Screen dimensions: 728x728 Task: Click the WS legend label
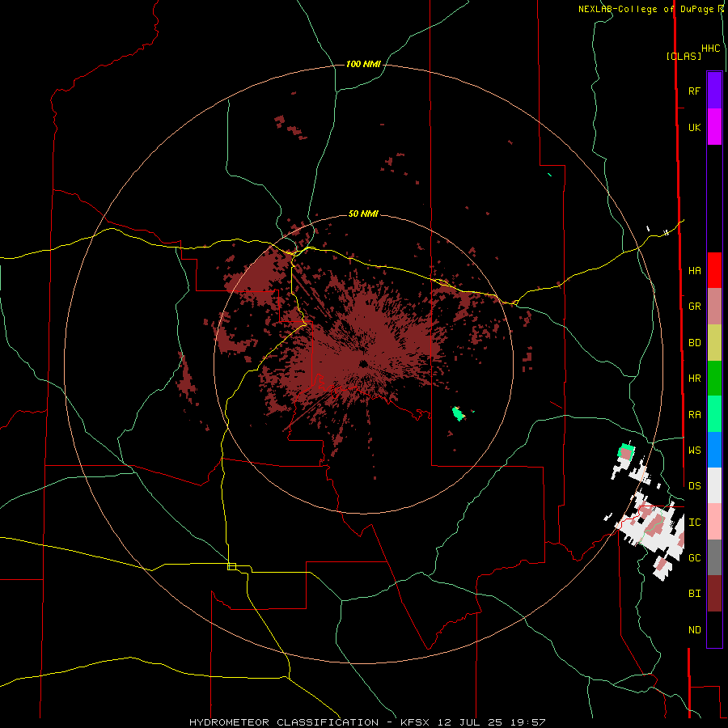(694, 450)
